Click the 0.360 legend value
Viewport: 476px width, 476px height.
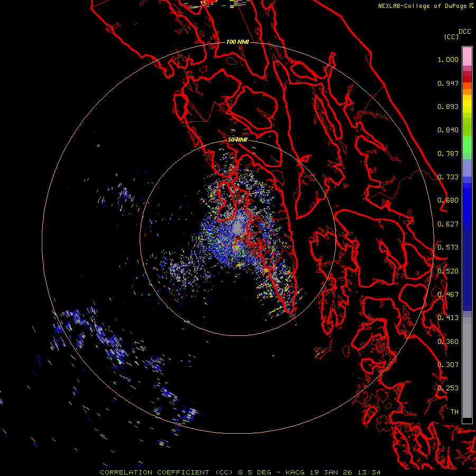click(x=448, y=342)
